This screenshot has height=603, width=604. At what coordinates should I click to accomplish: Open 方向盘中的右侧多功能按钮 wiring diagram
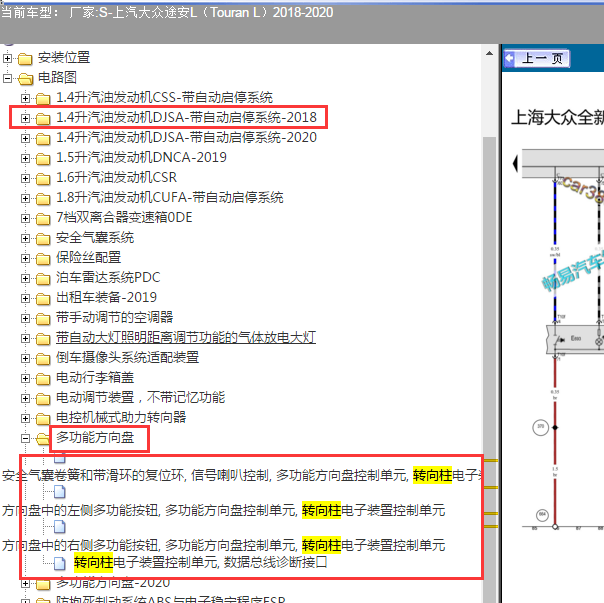(223, 545)
